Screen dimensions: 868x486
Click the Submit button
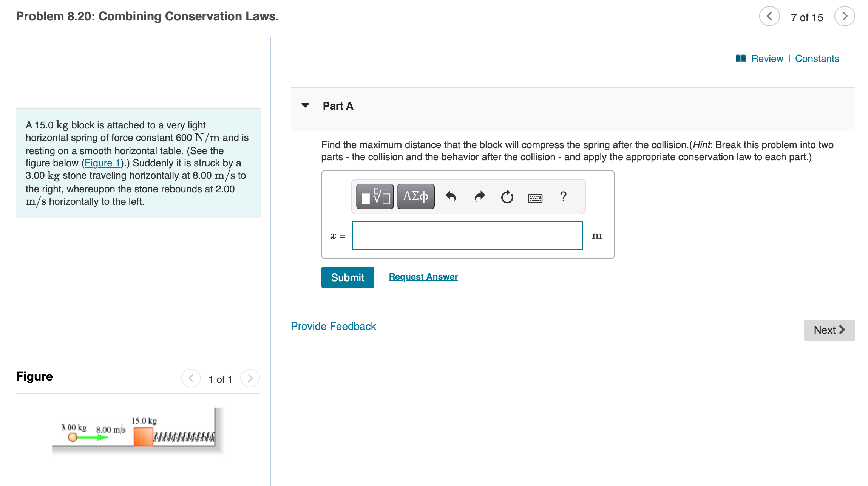click(347, 277)
